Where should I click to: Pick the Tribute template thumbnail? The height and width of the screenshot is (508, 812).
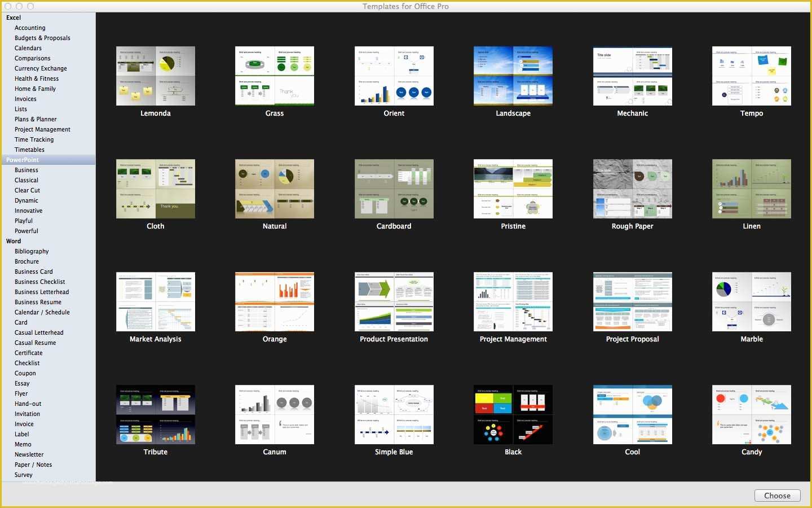(x=156, y=414)
